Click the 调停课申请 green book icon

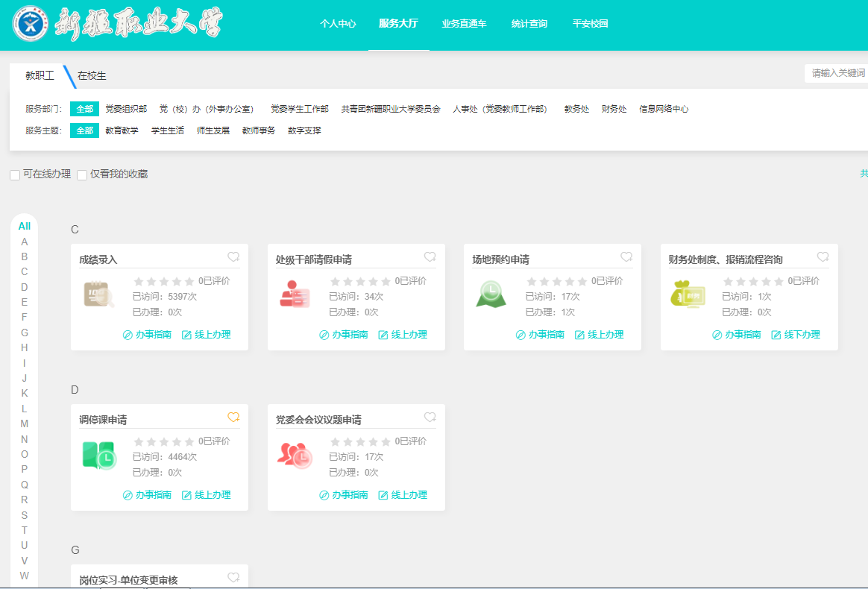99,456
